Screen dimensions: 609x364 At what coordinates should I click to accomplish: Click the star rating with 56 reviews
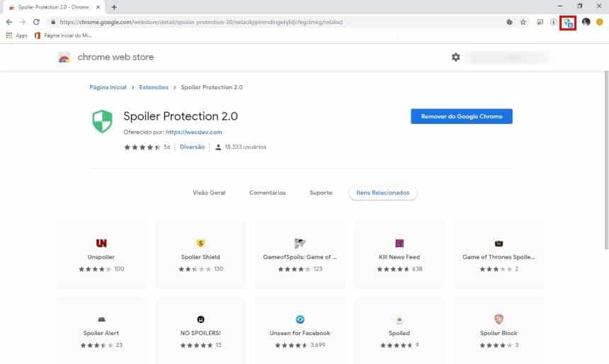click(147, 147)
